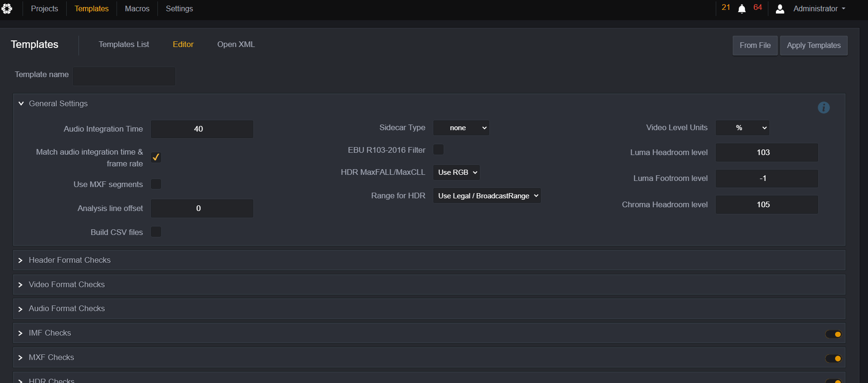Check the EBU R103-2016 Filter box
Screen dimensions: 868x383
point(438,149)
